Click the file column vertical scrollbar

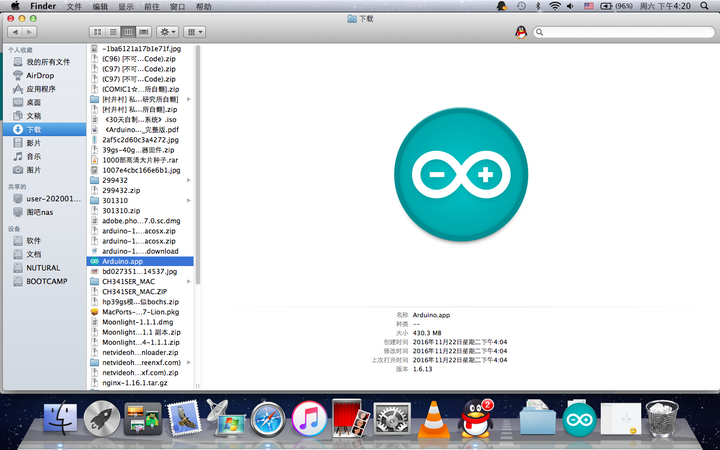pos(198,164)
